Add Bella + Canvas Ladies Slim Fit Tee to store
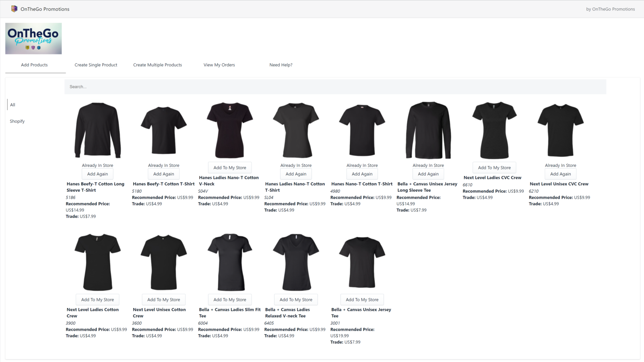644x362 pixels. (230, 300)
